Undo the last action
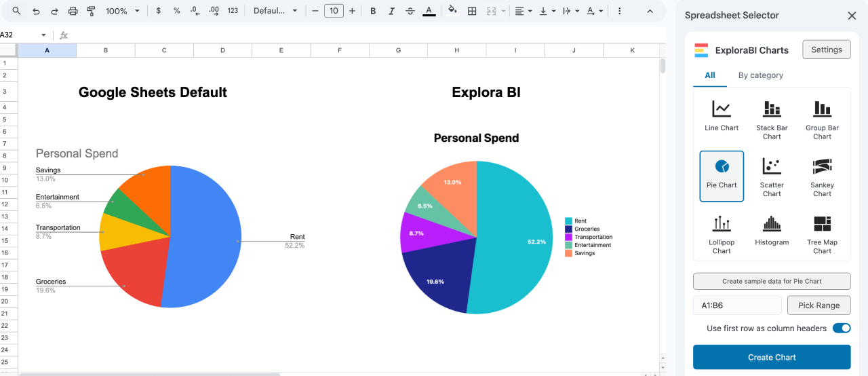Image resolution: width=868 pixels, height=376 pixels. (x=36, y=11)
